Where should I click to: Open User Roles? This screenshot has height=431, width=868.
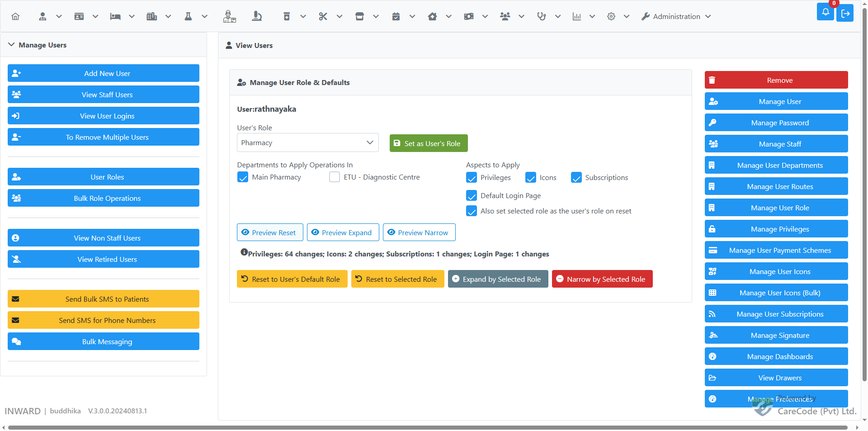[x=104, y=177]
